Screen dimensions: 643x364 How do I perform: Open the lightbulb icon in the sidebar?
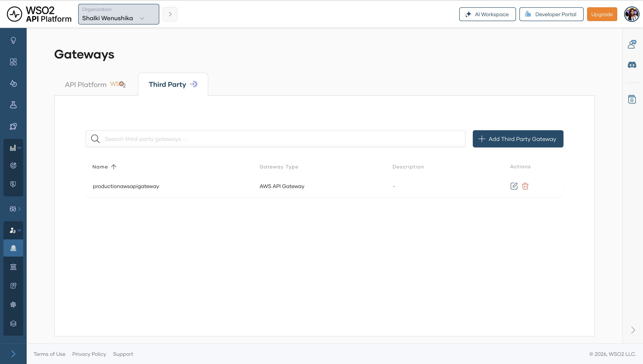coord(13,40)
